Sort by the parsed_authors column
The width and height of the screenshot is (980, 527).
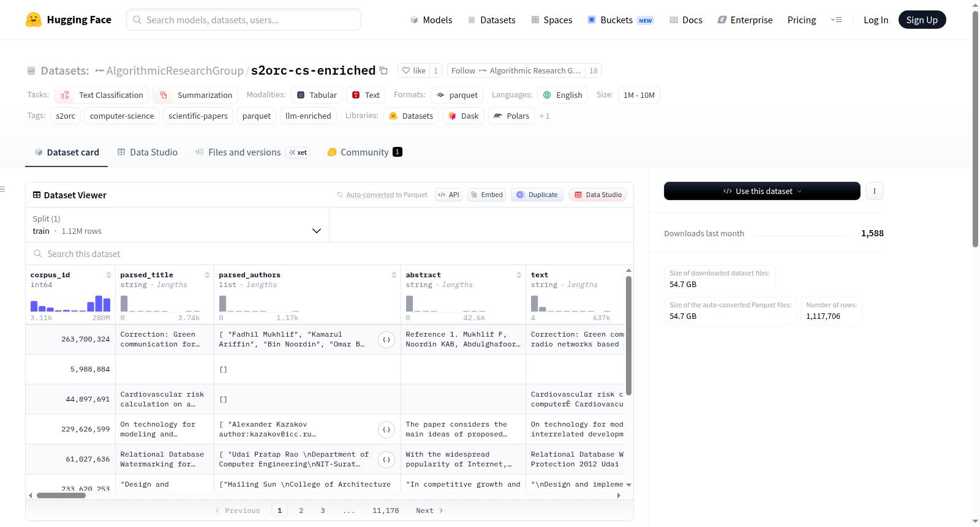pyautogui.click(x=394, y=275)
